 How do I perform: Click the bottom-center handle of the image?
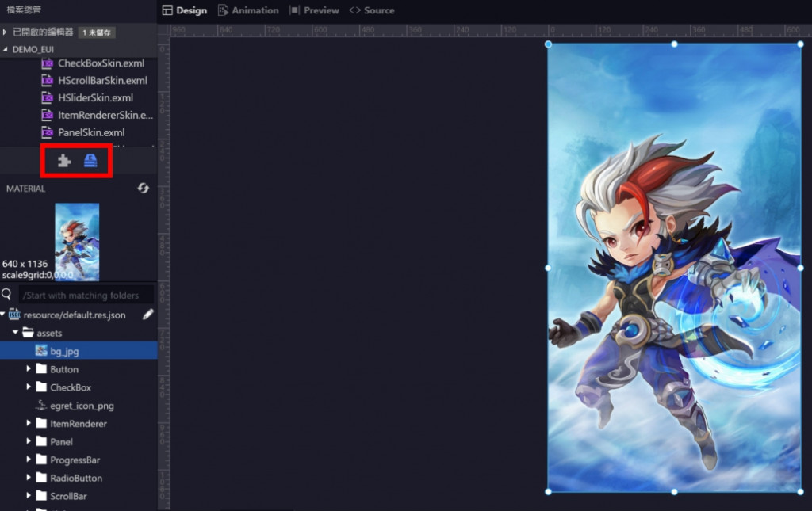(x=674, y=492)
